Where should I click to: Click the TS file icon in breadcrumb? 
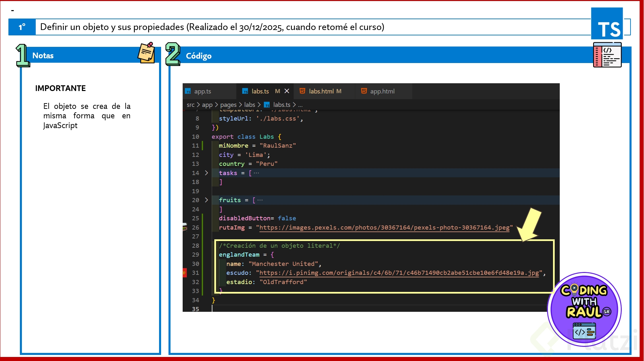[x=267, y=105]
